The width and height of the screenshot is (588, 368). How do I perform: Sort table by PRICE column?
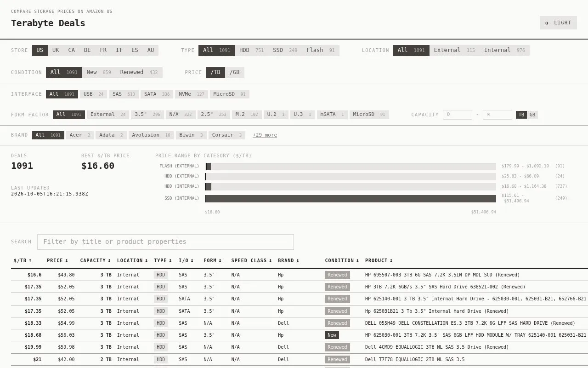[x=57, y=261]
